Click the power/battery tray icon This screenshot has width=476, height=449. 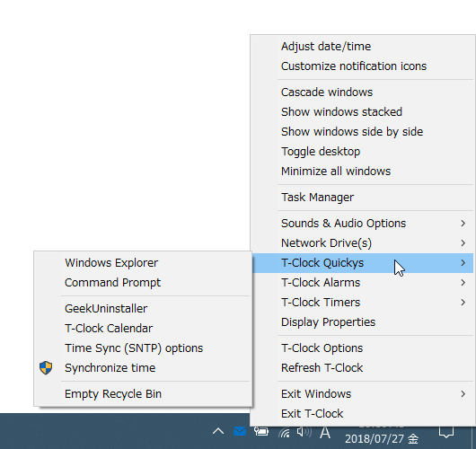(x=261, y=431)
